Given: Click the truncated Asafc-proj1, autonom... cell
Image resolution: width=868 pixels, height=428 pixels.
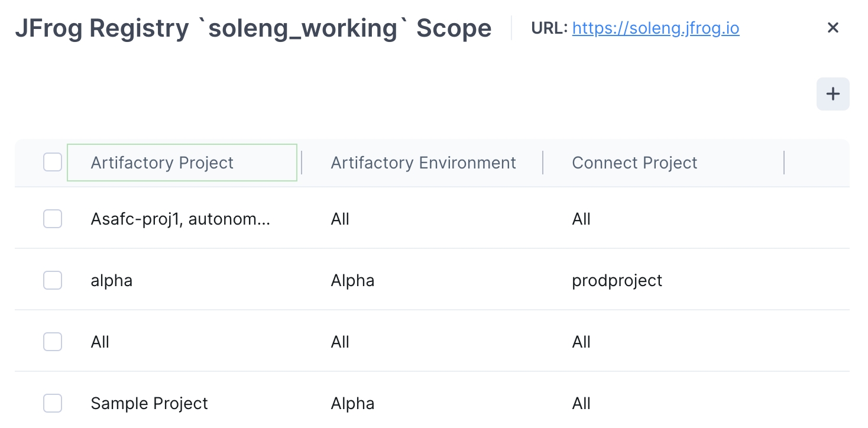Looking at the screenshot, I should 180,219.
